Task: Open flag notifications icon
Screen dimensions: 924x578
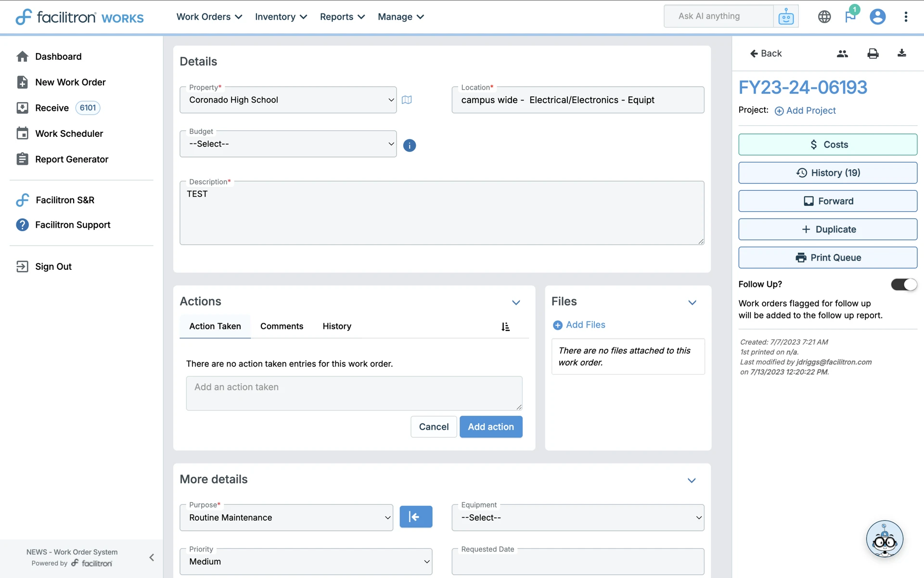Action: point(850,17)
